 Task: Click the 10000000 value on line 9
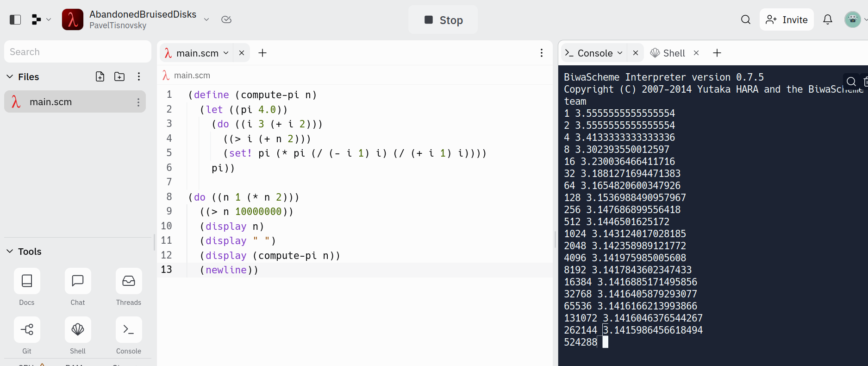tap(258, 211)
